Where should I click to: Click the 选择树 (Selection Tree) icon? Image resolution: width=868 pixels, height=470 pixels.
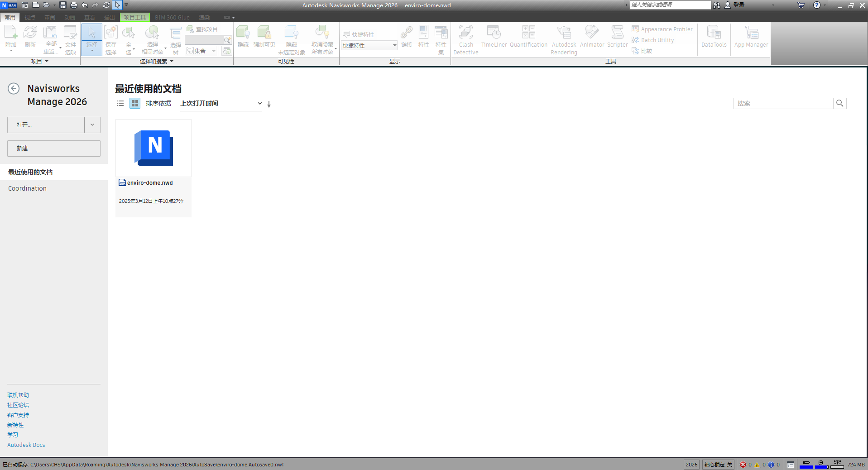(176, 40)
